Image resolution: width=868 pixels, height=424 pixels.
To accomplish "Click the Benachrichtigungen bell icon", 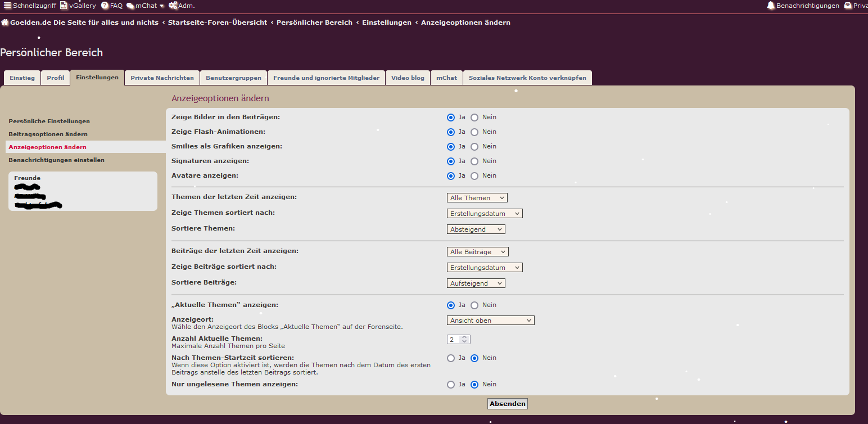I will (770, 6).
